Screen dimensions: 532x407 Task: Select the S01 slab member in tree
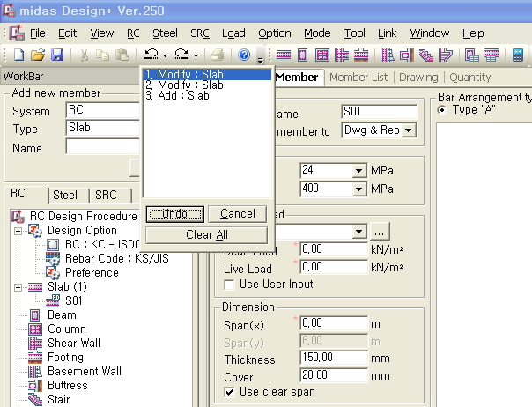pyautogui.click(x=73, y=300)
